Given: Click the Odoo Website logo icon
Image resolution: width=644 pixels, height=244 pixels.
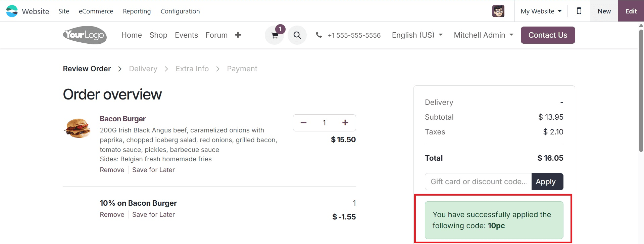Looking at the screenshot, I should click(x=12, y=11).
